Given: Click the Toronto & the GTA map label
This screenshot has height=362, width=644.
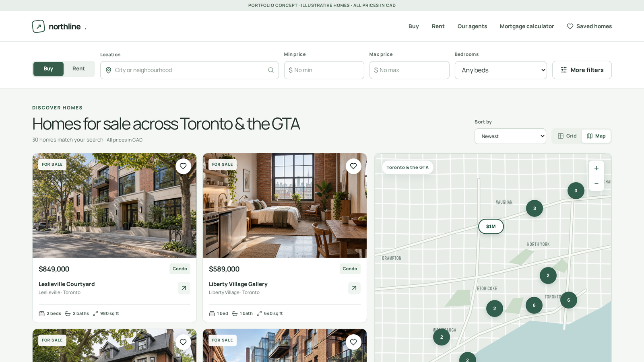Looking at the screenshot, I should click(x=408, y=167).
